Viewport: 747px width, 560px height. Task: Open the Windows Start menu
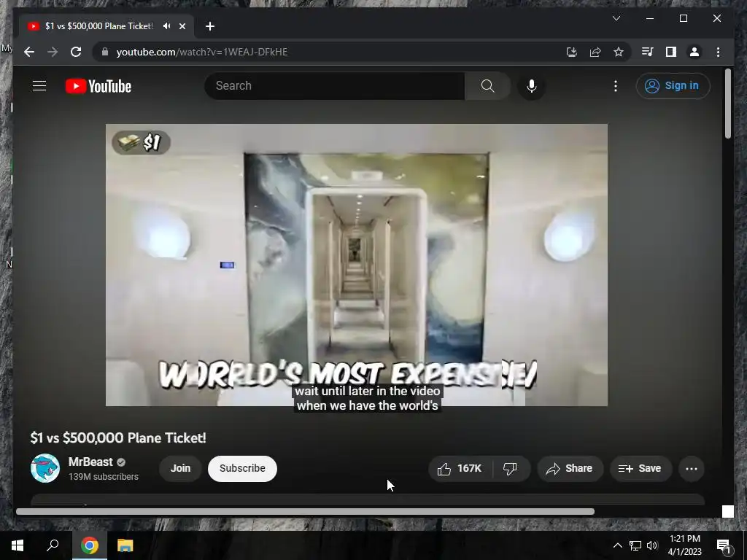(18, 545)
